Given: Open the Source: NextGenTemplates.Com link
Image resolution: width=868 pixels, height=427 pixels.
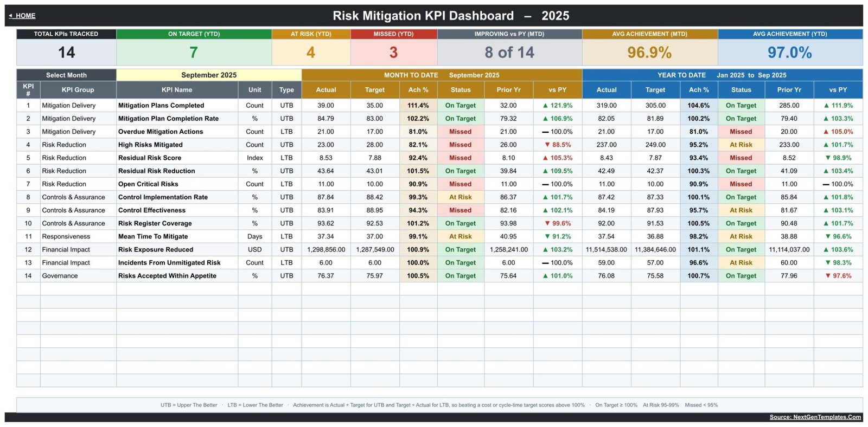Looking at the screenshot, I should [x=815, y=417].
